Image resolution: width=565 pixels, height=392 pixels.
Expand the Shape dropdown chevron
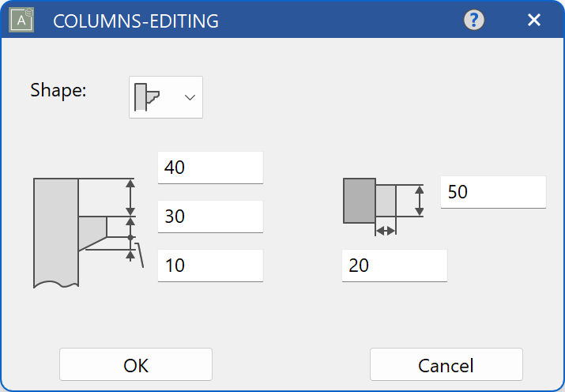tap(190, 97)
